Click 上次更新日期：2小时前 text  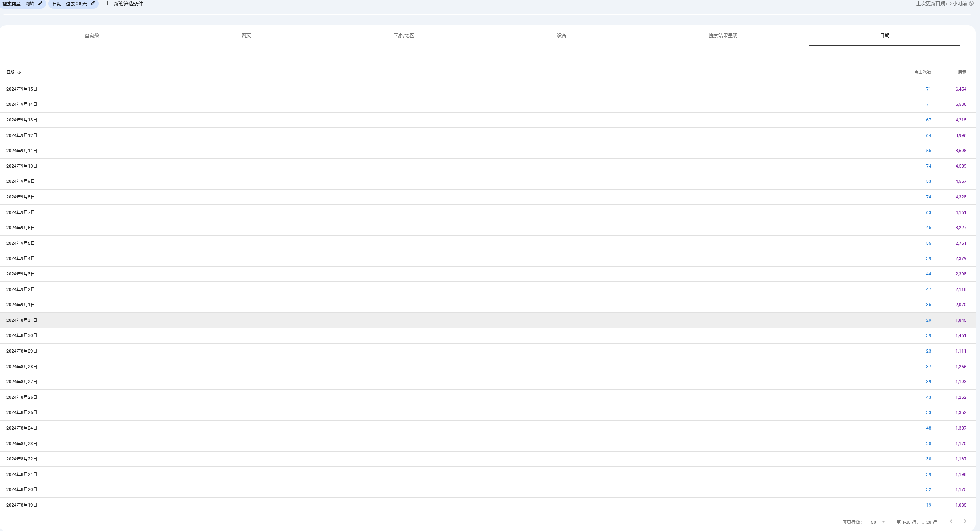click(x=942, y=3)
